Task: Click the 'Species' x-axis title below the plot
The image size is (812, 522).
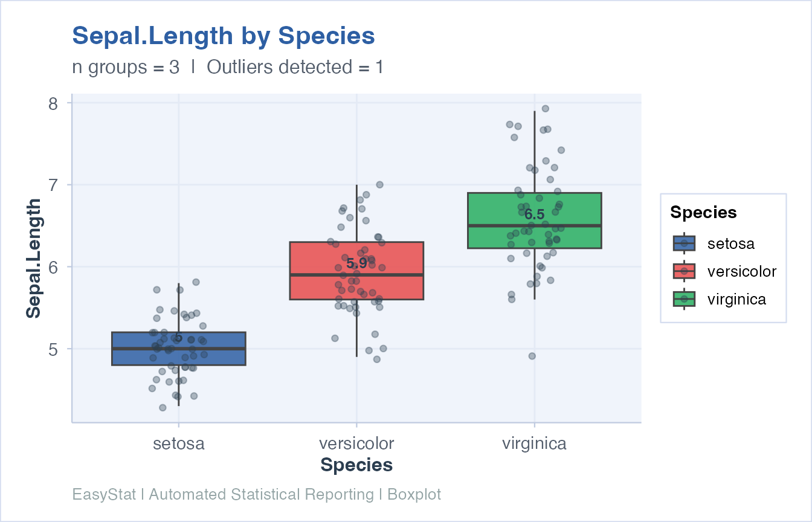Action: tap(356, 465)
